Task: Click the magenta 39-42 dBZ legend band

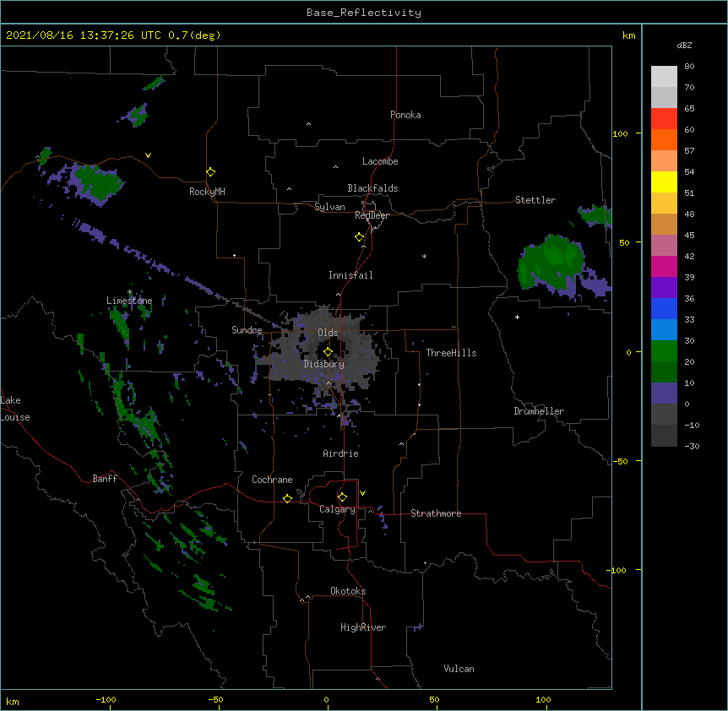Action: [664, 266]
